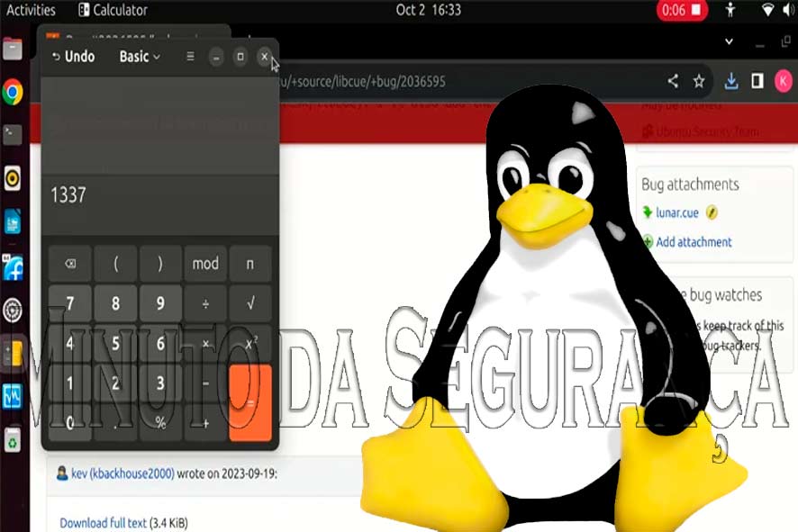This screenshot has width=798, height=532.
Task: Open Rhythmbox from the dock
Action: pos(13,178)
